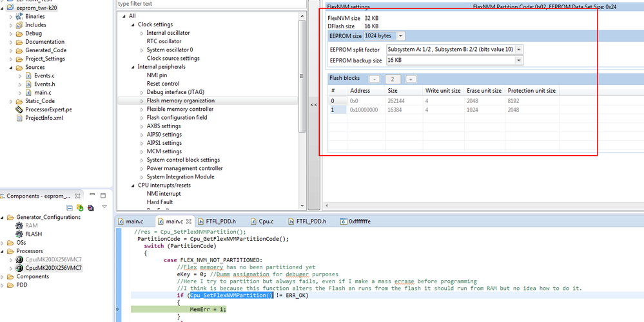The image size is (644, 322).
Task: Switch to the inactive main.c editor tab
Action: (x=132, y=221)
